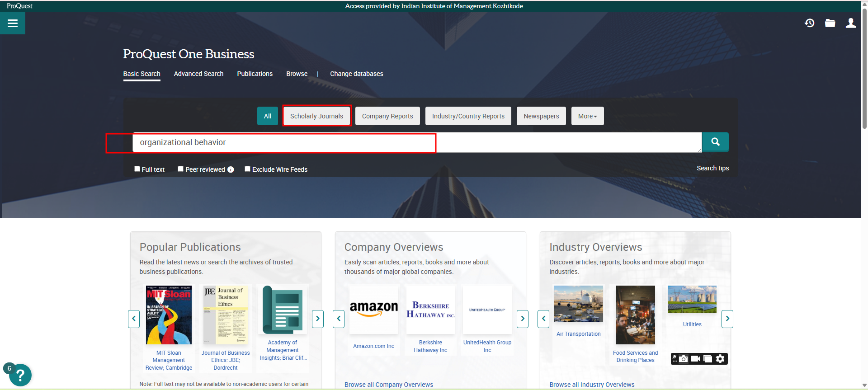Show next Popular Publications with right arrow
This screenshot has height=390, width=868.
pos(318,319)
